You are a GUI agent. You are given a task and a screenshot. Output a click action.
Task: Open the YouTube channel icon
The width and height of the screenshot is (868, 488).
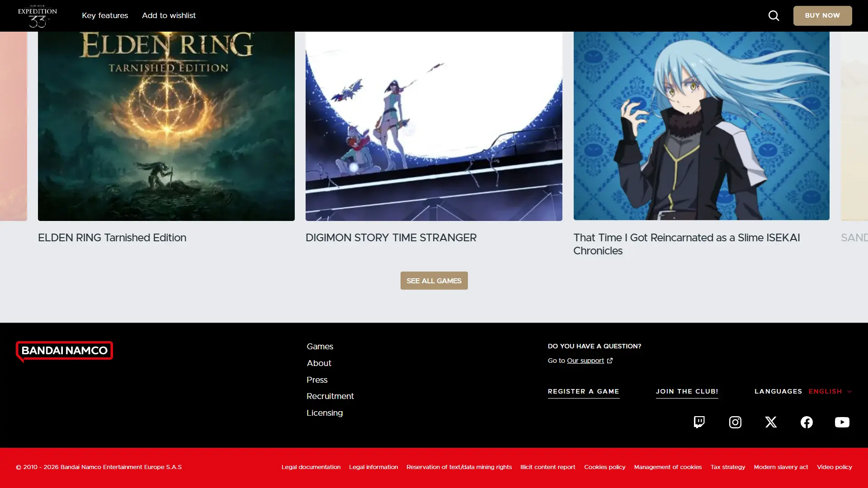[842, 422]
